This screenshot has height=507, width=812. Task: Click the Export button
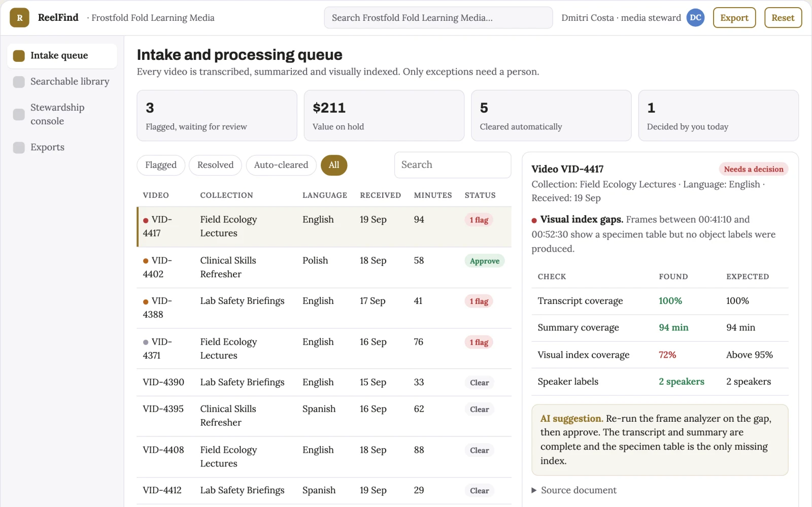(x=734, y=18)
